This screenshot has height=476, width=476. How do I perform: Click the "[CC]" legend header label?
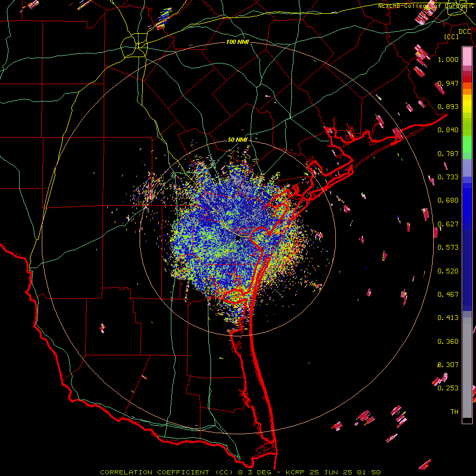451,36
